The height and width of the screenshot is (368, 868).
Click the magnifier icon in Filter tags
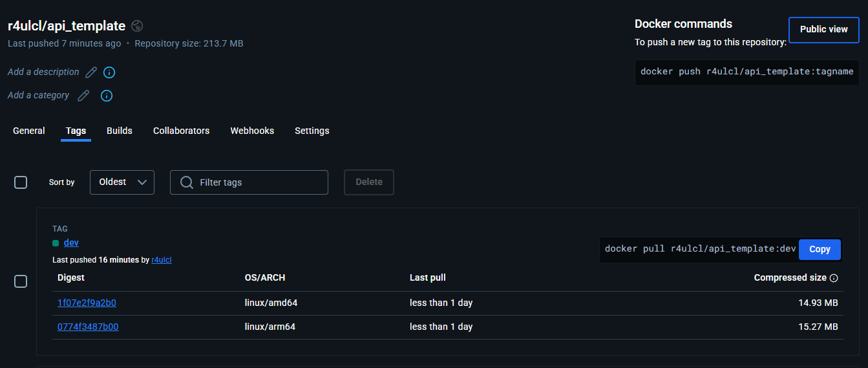[187, 182]
